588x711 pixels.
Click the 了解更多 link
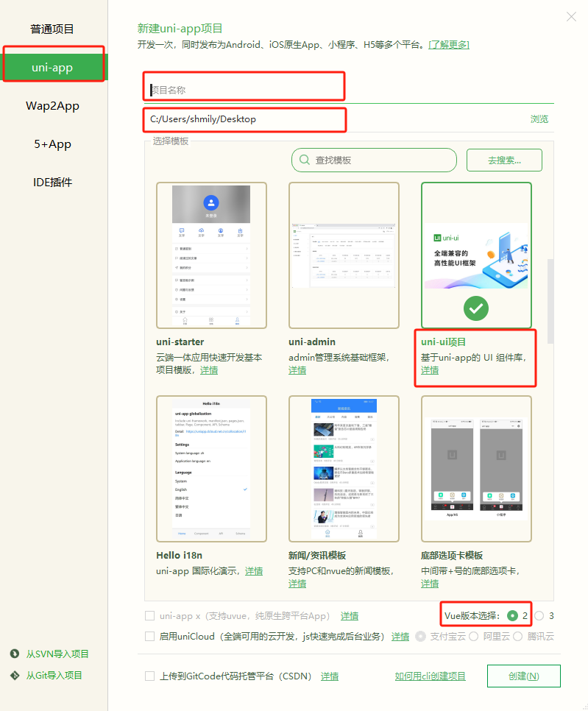tap(449, 44)
